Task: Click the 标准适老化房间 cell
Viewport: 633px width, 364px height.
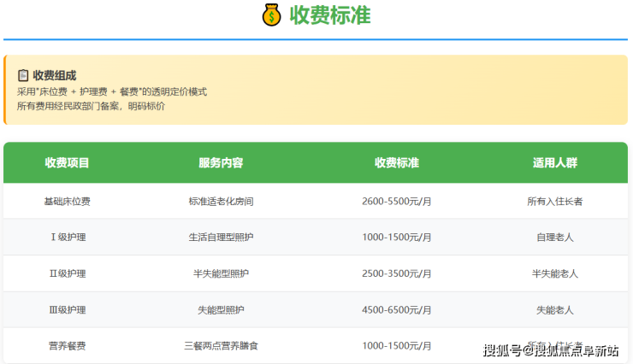Action: (221, 202)
